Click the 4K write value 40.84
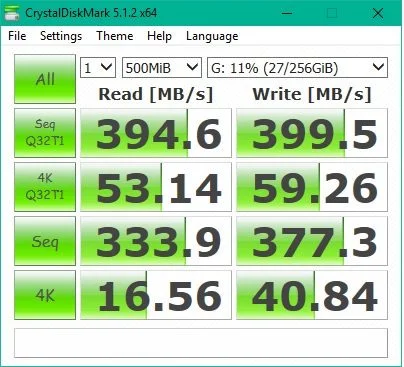The height and width of the screenshot is (367, 404). [312, 295]
